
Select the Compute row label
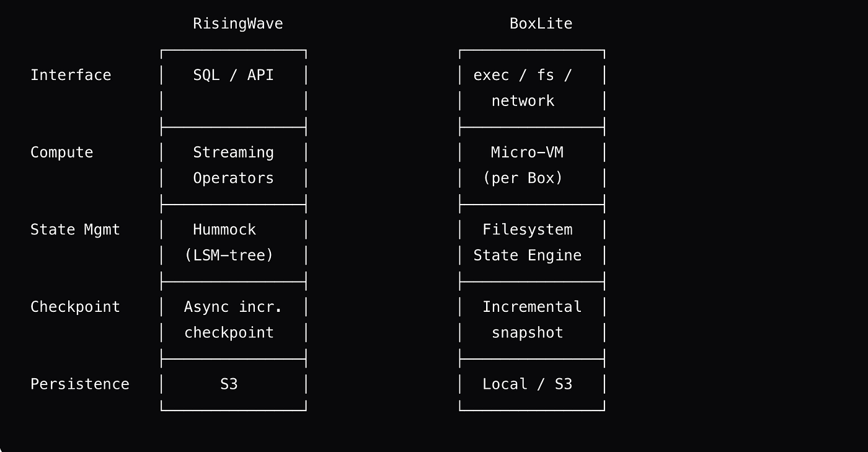click(62, 153)
